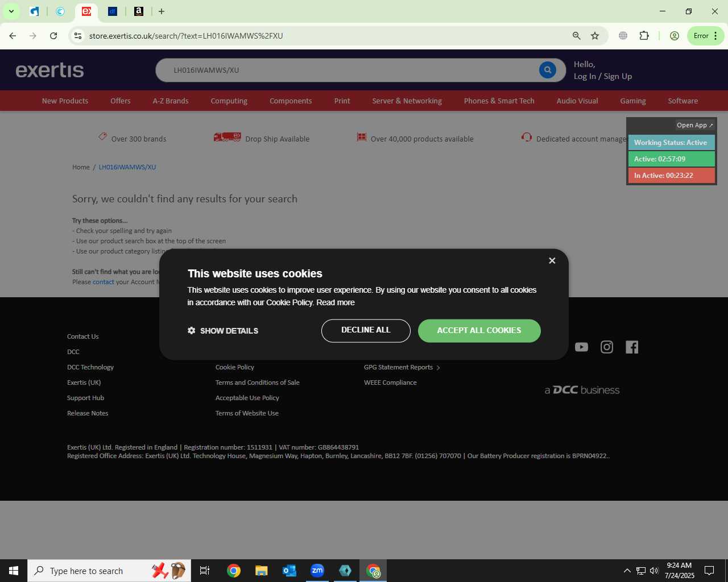The height and width of the screenshot is (582, 728).
Task: Open the Chrome three-dot menu
Action: [x=716, y=36]
